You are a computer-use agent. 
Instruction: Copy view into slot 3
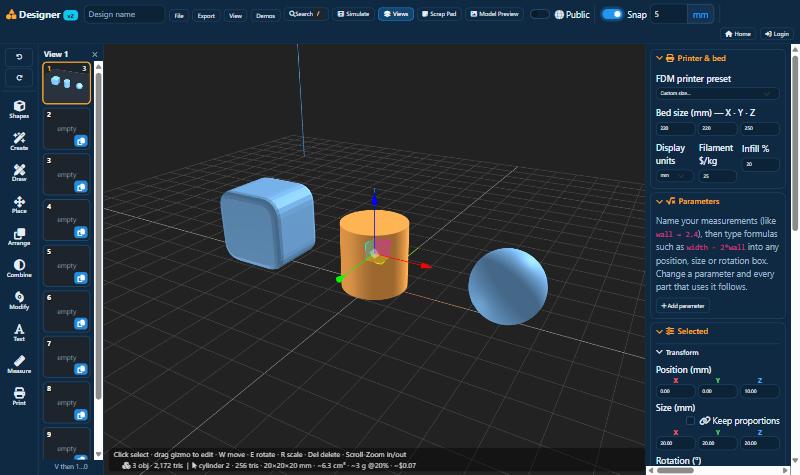[81, 187]
